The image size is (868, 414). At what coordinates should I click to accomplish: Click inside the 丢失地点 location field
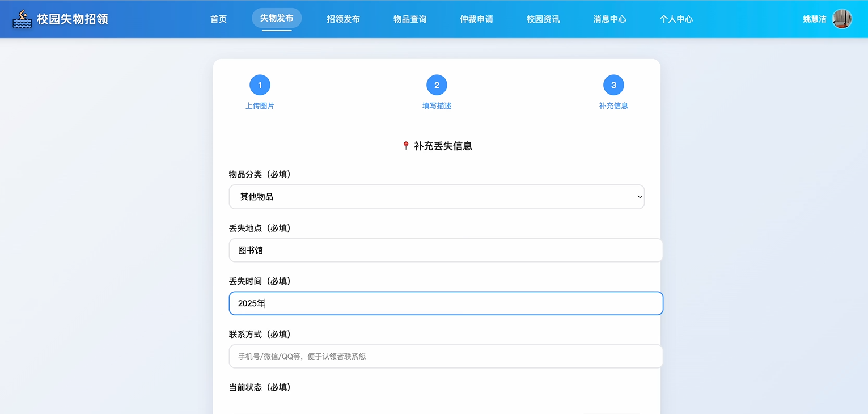[x=445, y=250]
